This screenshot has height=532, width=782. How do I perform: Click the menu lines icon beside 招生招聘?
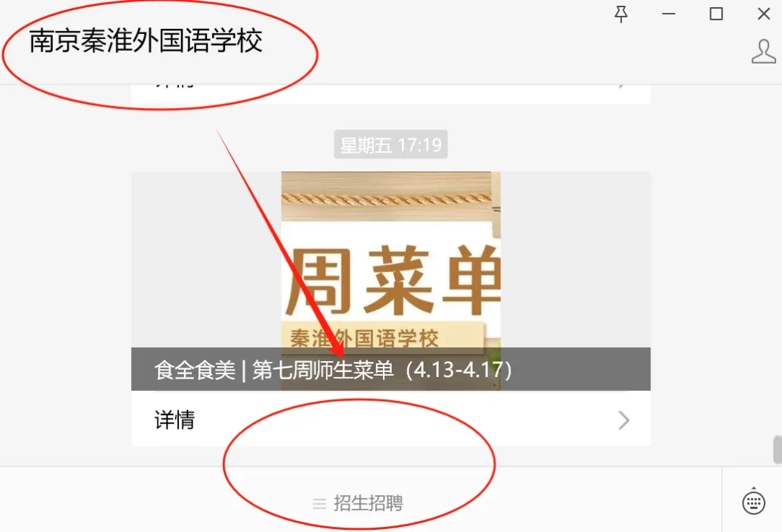point(319,504)
